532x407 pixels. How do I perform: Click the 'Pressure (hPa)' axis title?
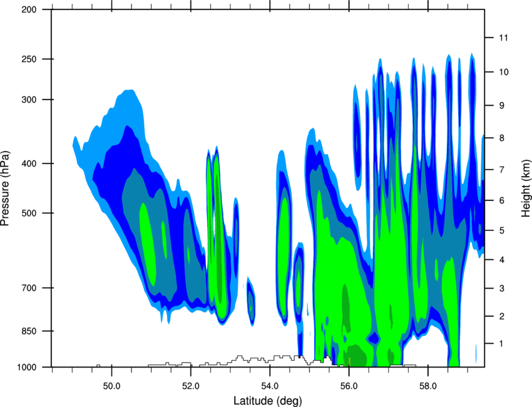(5, 188)
